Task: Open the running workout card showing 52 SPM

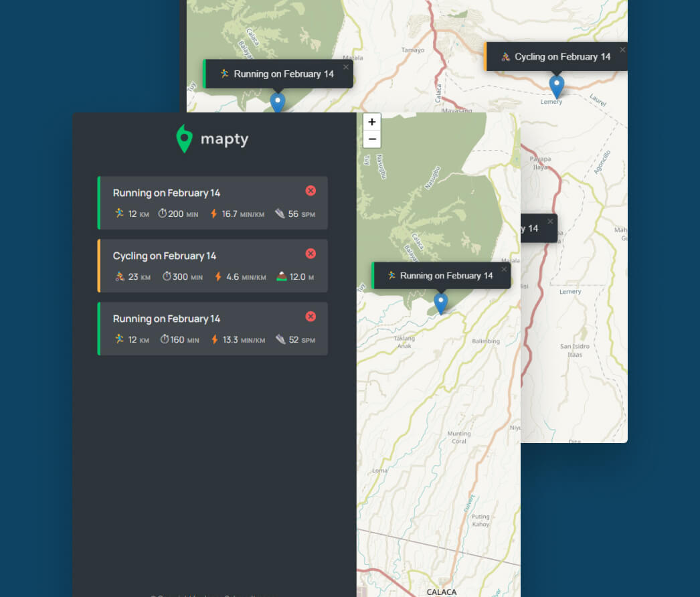Action: 213,329
